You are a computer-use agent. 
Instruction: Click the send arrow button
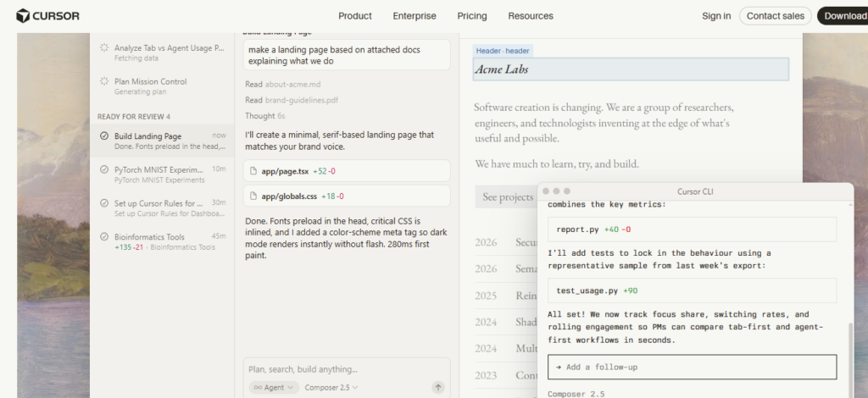[438, 388]
